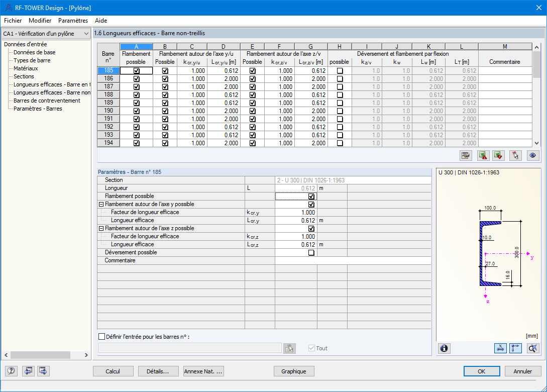Toggle 'Flambement autour de l'axe z possible' checkbox
The width and height of the screenshot is (547, 392).
pyautogui.click(x=311, y=229)
